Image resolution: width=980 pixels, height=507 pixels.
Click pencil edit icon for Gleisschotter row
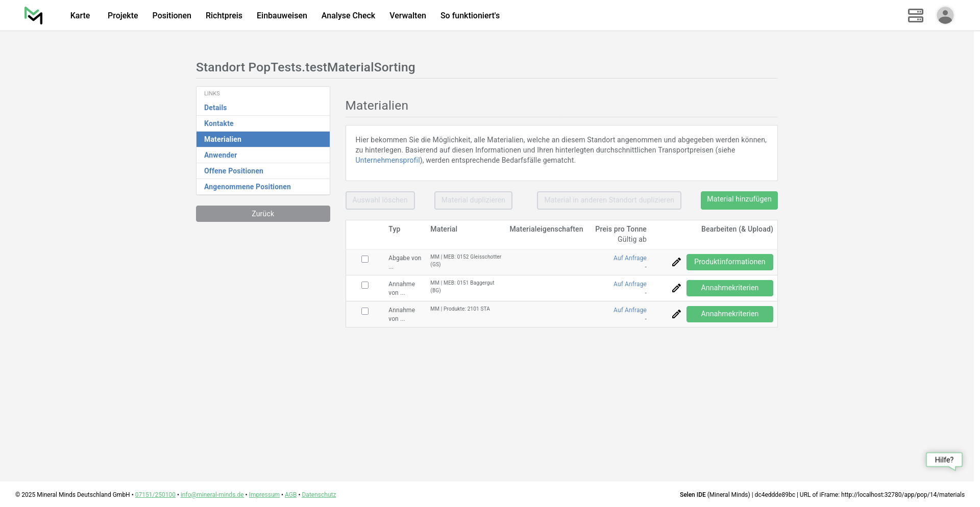tap(676, 262)
